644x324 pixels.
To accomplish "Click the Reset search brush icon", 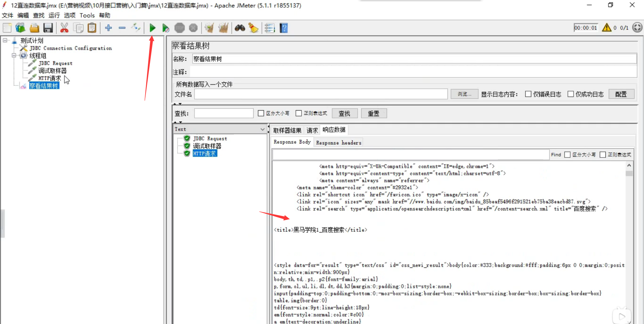I will [x=253, y=28].
